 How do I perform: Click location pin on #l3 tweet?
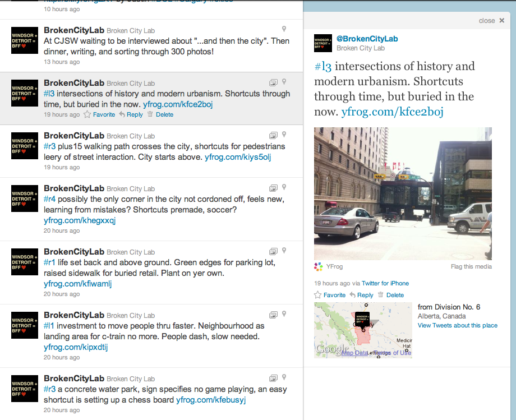click(x=284, y=81)
